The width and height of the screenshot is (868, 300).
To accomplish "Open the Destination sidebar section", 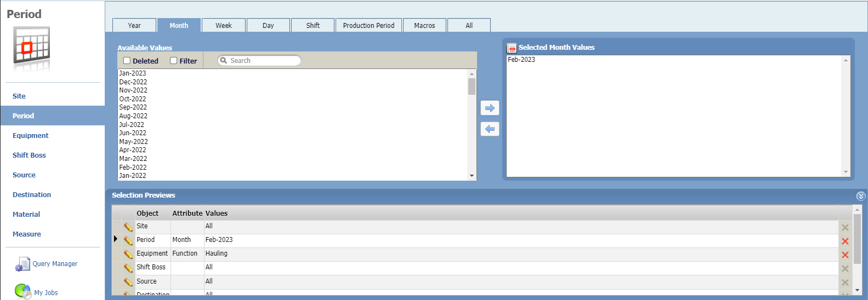I will point(32,195).
